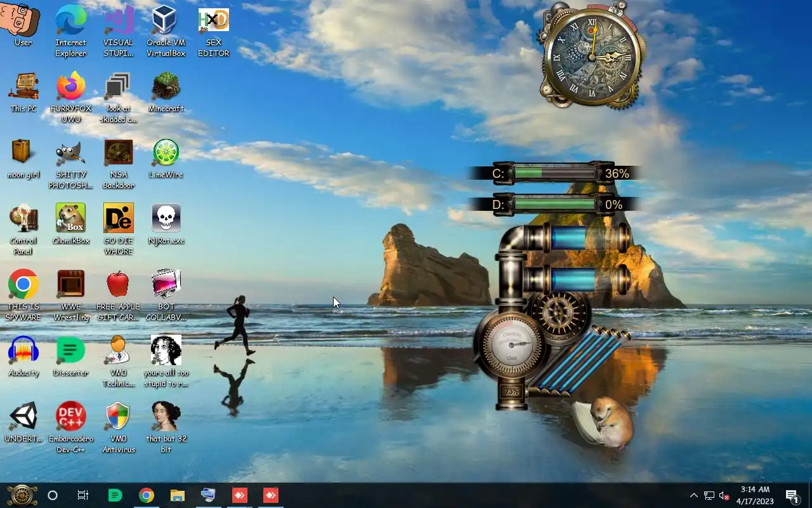812x508 pixels.
Task: Open 'youre all too stupid to r...' icon
Action: [x=166, y=362]
